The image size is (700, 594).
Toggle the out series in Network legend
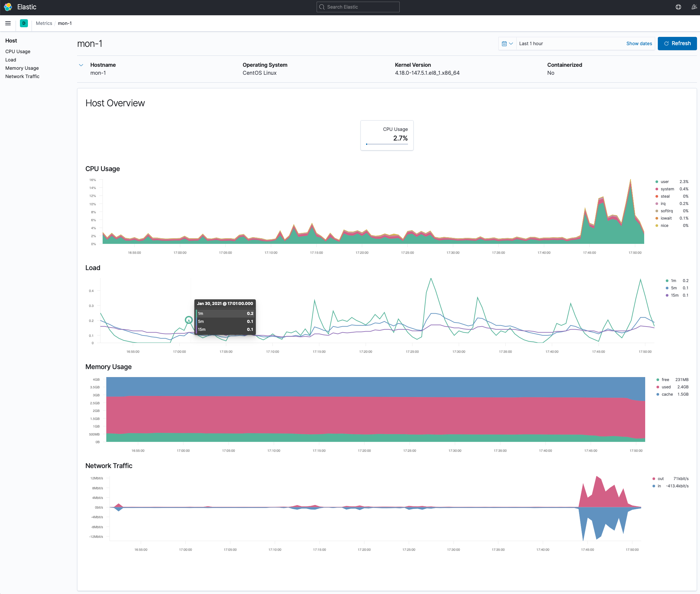(670, 479)
